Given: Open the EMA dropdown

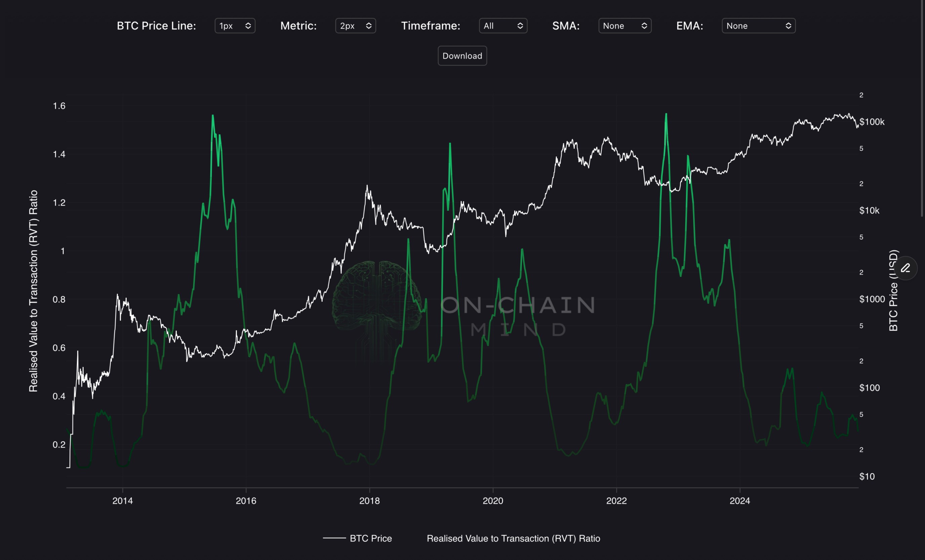Looking at the screenshot, I should point(758,26).
